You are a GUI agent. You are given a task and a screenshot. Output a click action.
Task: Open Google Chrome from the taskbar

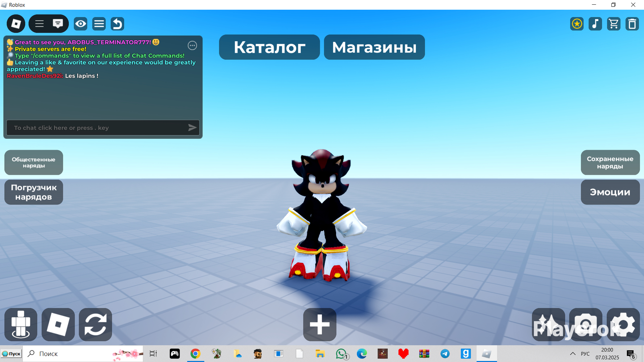(x=195, y=354)
